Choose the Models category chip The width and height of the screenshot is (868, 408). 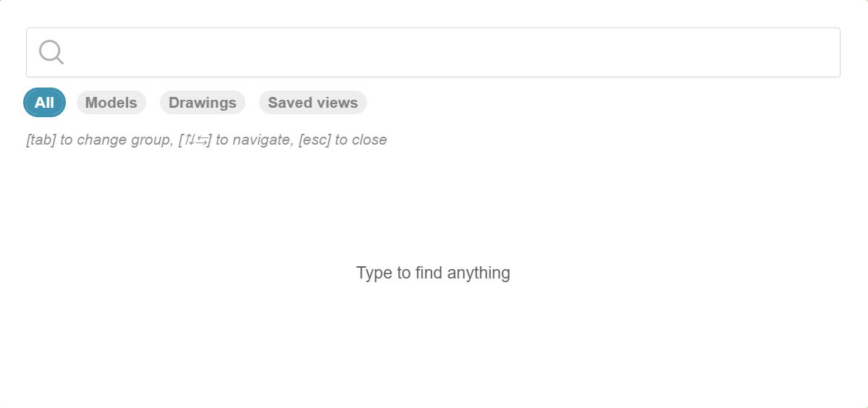111,103
